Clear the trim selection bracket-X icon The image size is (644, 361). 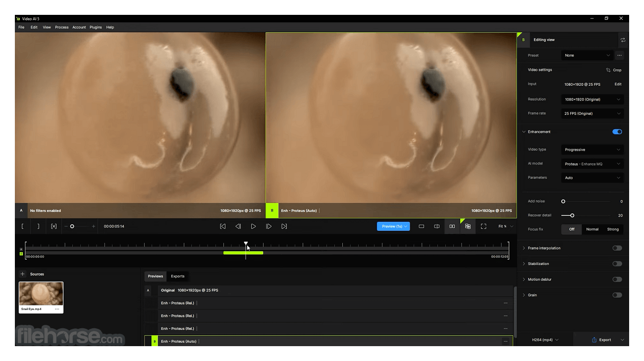coord(54,226)
